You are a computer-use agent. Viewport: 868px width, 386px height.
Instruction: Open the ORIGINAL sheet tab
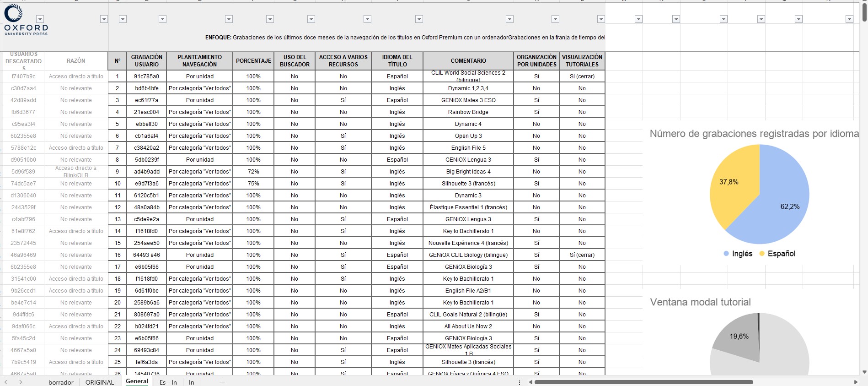(100, 382)
